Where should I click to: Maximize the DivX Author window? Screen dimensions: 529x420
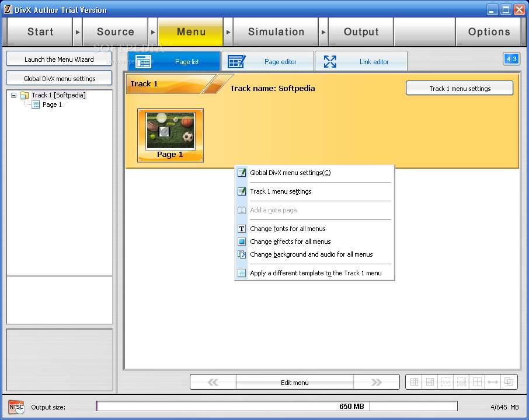[x=506, y=10]
